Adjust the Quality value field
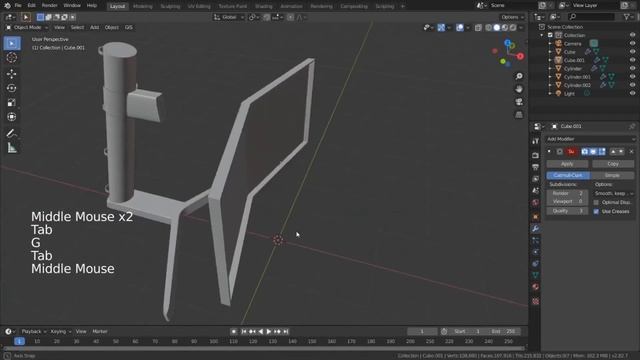This screenshot has width=640, height=360. pyautogui.click(x=567, y=211)
